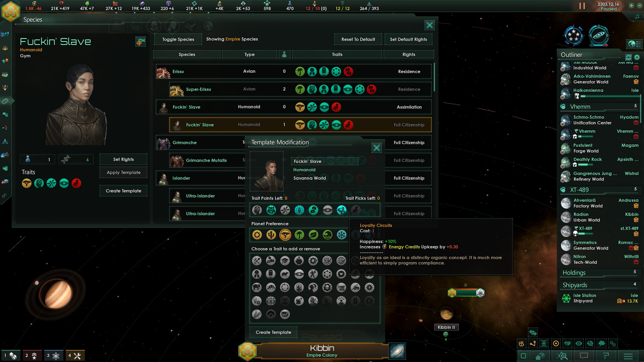Toggle the eye details map mode
644x362 pixels.
coord(579,344)
